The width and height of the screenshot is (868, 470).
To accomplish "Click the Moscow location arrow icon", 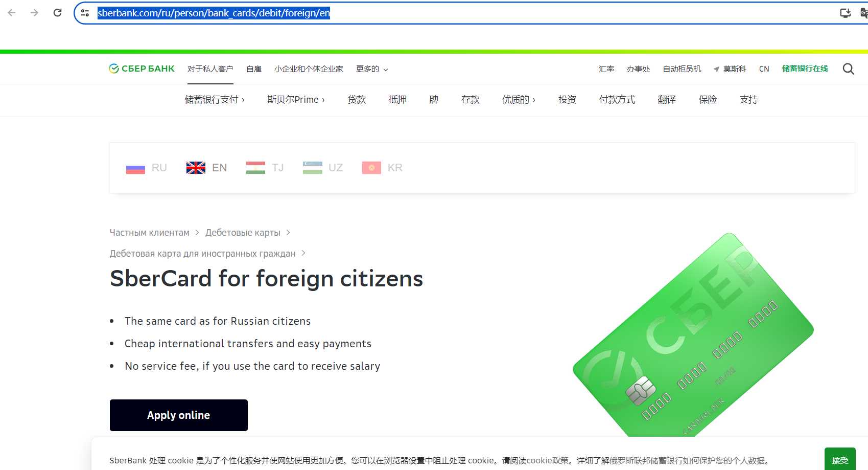I will click(x=716, y=69).
